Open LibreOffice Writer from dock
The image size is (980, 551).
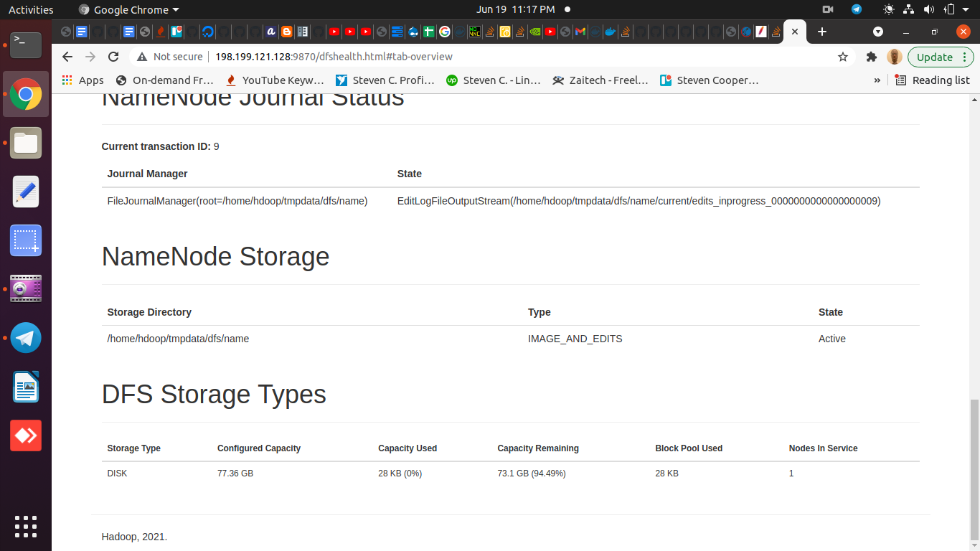pos(26,387)
